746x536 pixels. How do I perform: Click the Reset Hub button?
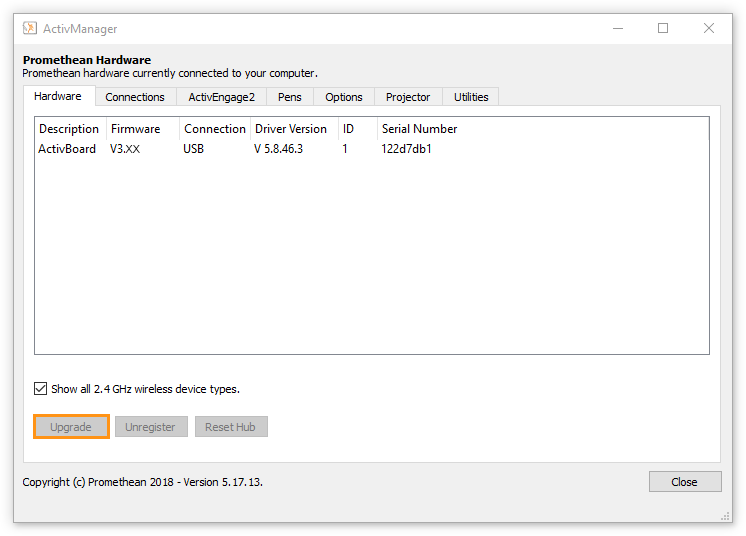point(231,427)
